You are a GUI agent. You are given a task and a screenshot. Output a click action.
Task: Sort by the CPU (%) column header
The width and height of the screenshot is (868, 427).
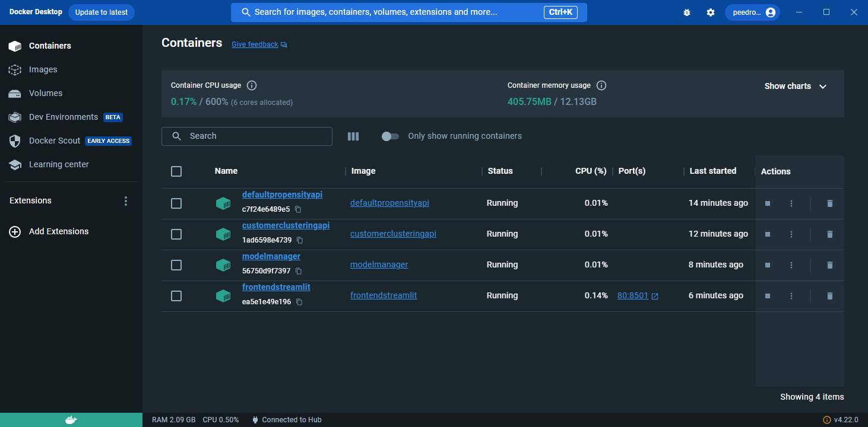tap(591, 171)
